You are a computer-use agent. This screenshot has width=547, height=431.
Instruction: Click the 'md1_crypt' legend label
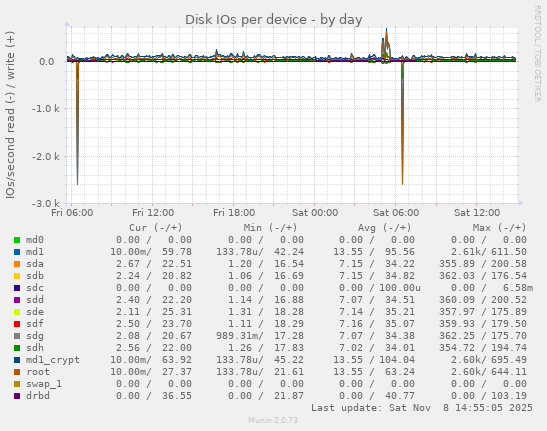pos(53,360)
